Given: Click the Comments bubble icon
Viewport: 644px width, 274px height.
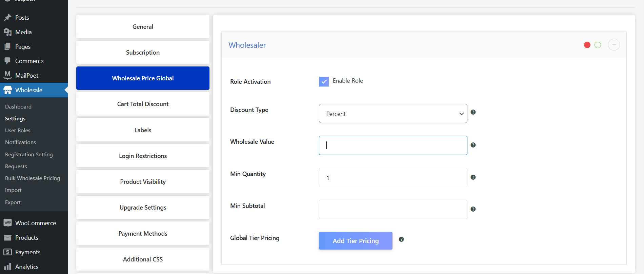Looking at the screenshot, I should [x=7, y=61].
